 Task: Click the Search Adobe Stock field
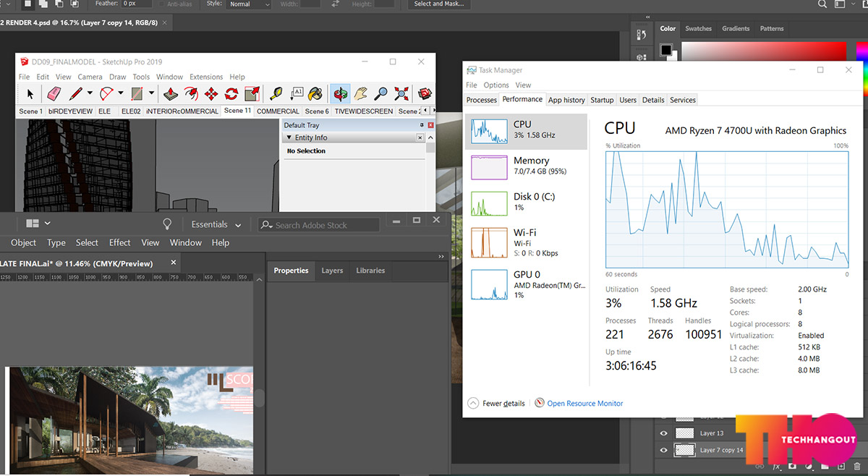click(x=319, y=225)
